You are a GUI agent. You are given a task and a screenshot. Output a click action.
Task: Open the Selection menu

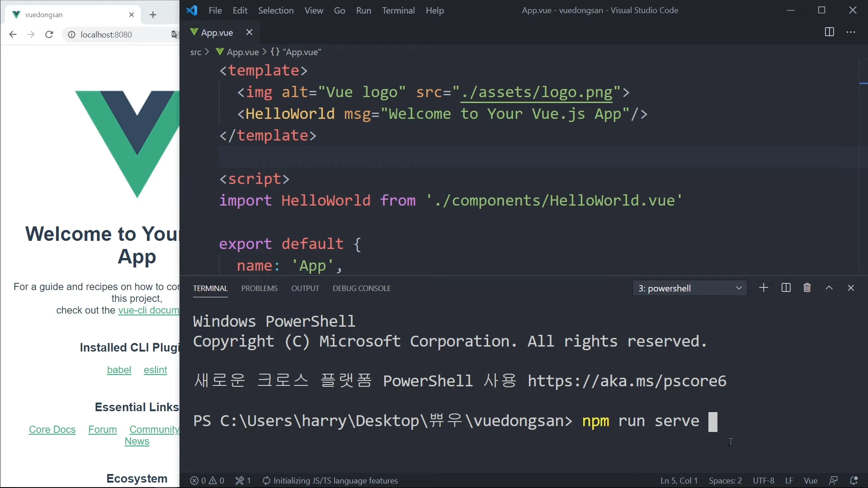(276, 10)
